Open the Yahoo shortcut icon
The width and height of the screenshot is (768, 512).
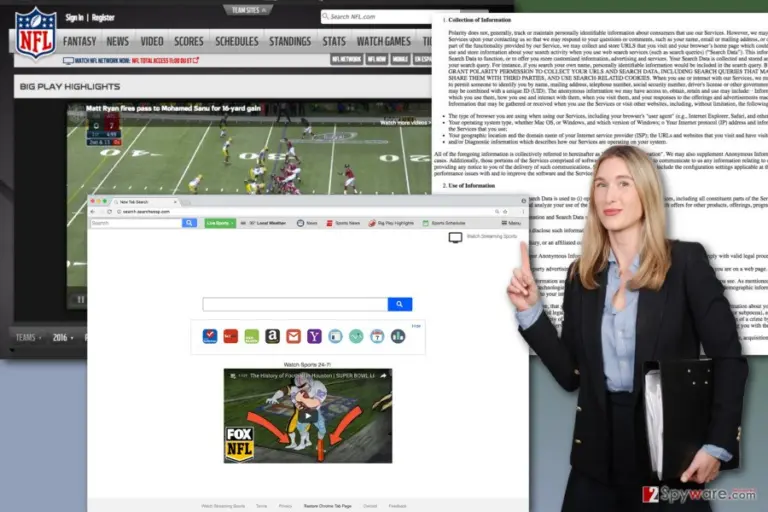click(314, 336)
